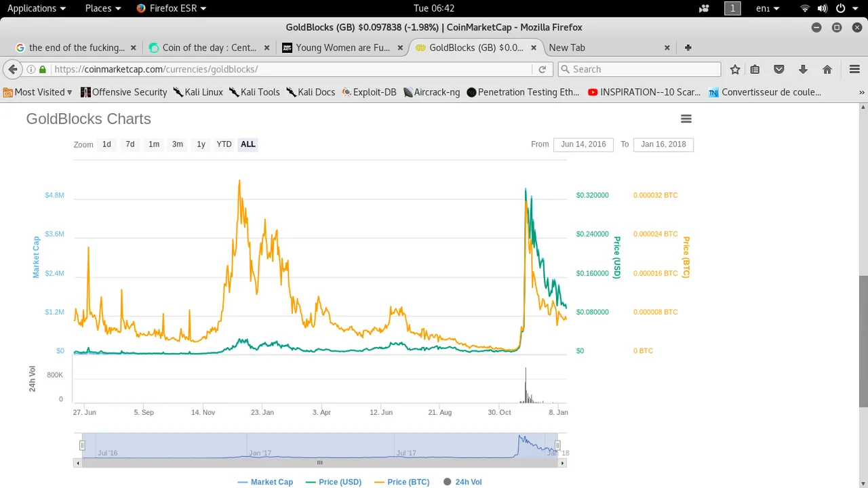Open the bookmarks library icon
The height and width of the screenshot is (488, 868).
(755, 69)
